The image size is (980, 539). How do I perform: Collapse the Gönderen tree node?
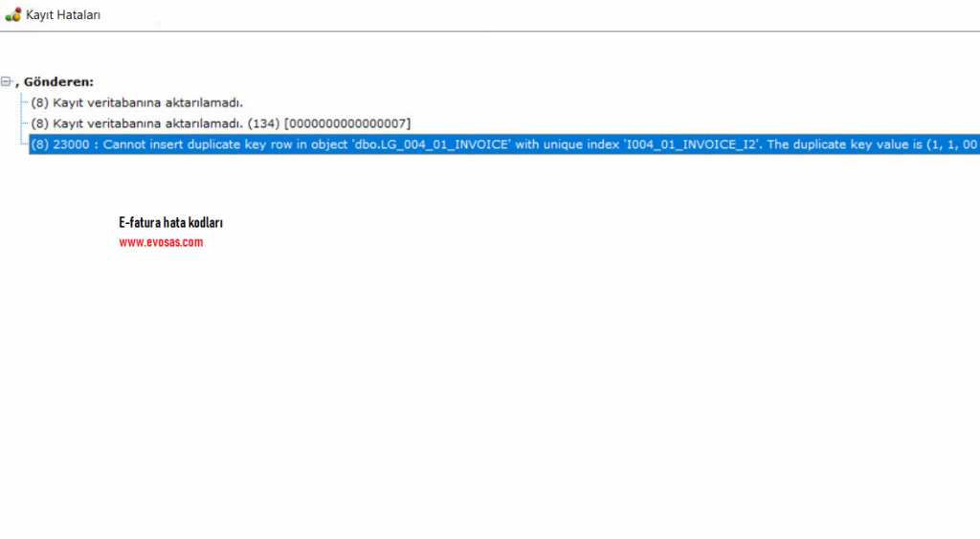coord(7,82)
